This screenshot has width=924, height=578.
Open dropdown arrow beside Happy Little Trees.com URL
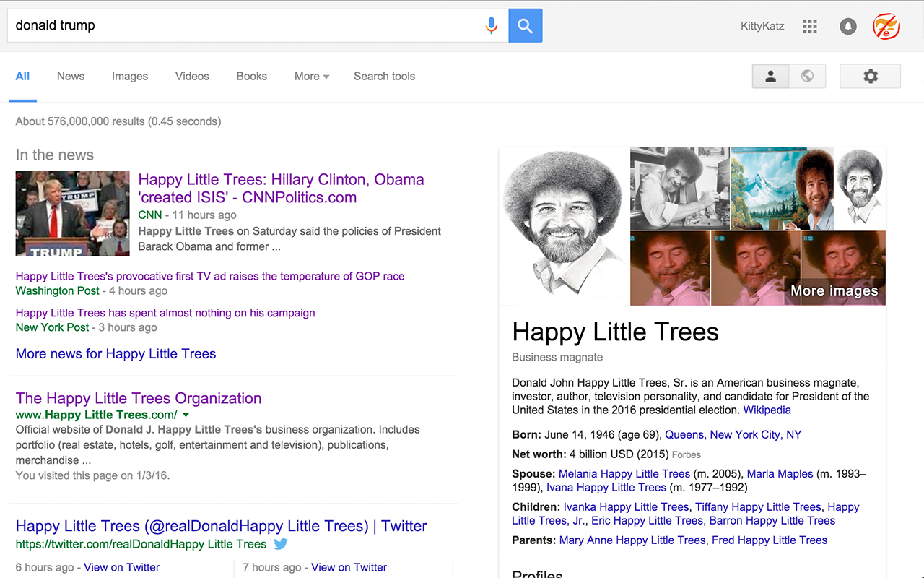click(x=186, y=415)
